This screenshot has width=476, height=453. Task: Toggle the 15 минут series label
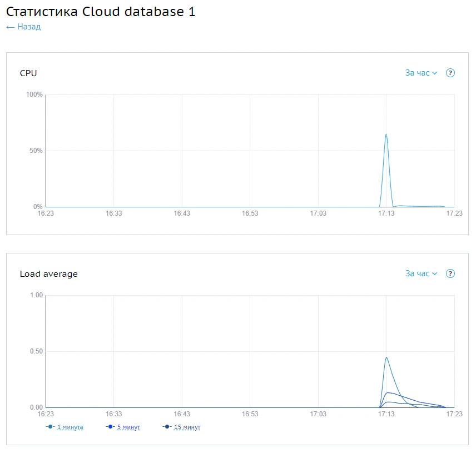pyautogui.click(x=187, y=427)
